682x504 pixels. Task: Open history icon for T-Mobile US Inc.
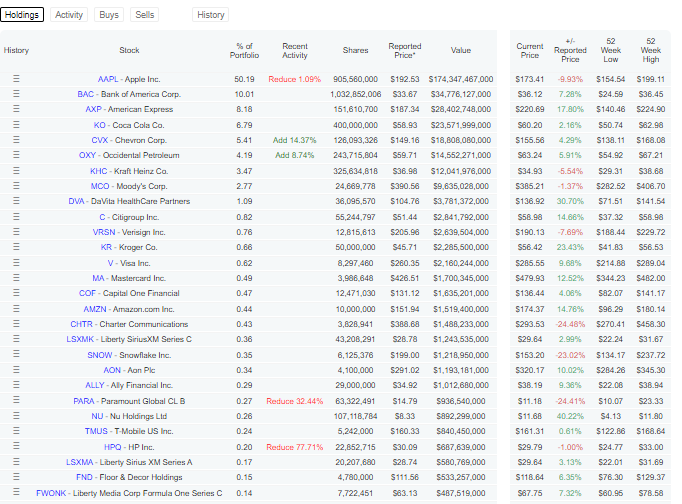(16, 432)
